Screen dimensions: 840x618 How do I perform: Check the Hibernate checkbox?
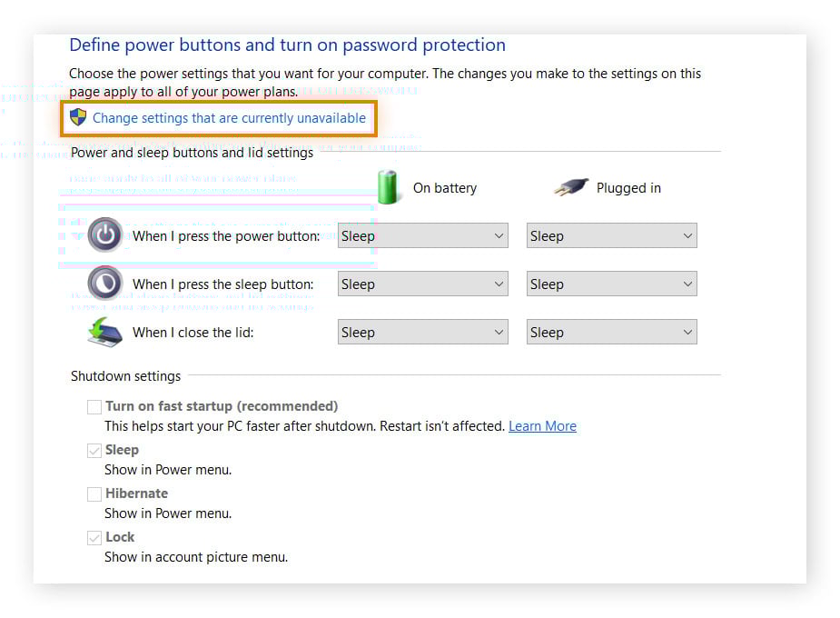coord(94,493)
